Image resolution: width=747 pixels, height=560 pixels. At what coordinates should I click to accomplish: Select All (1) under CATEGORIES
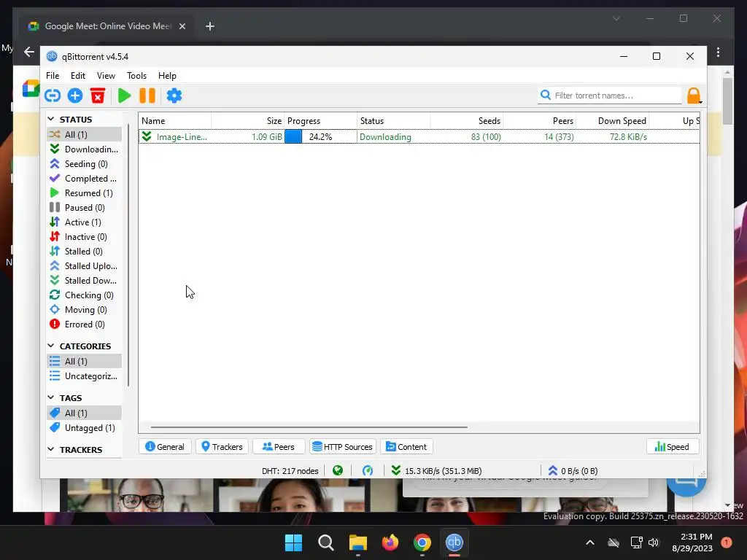[85, 362]
